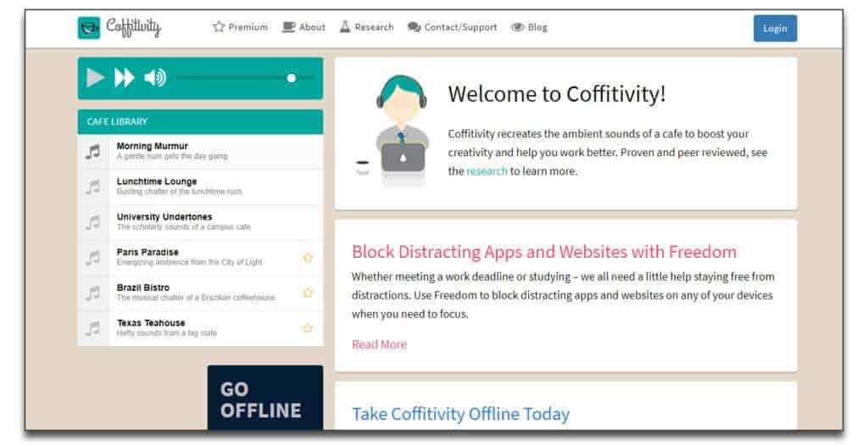Click the music note icon beside Brazil Bistro
The image size is (868, 447).
[x=93, y=293]
